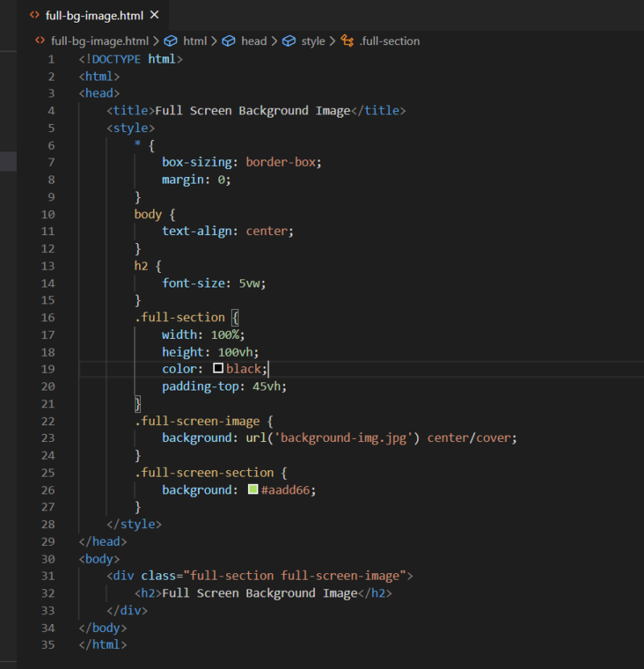Click the file icon at the breadcrumb start
Screen dimensions: 644x669
click(x=39, y=41)
